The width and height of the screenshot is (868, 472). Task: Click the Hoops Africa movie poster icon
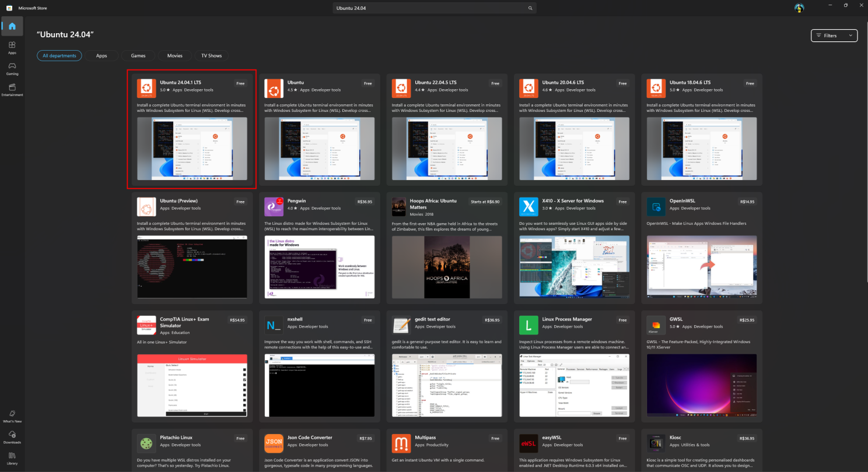(399, 206)
